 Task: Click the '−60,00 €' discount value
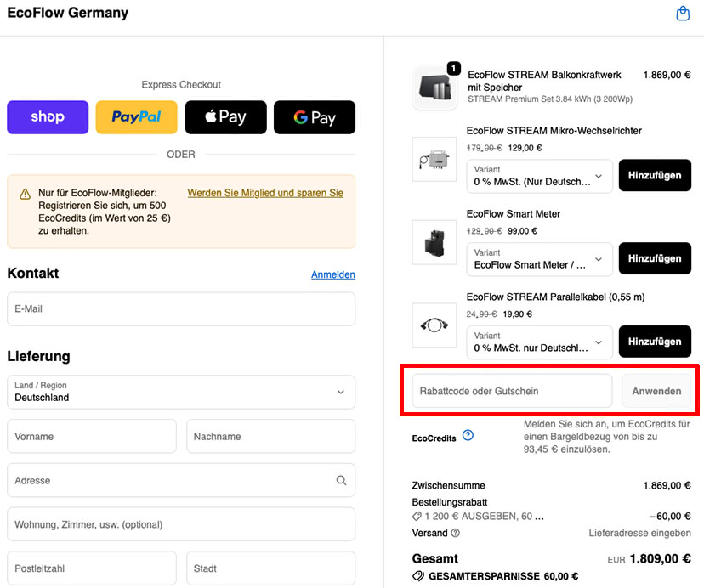pyautogui.click(x=670, y=517)
